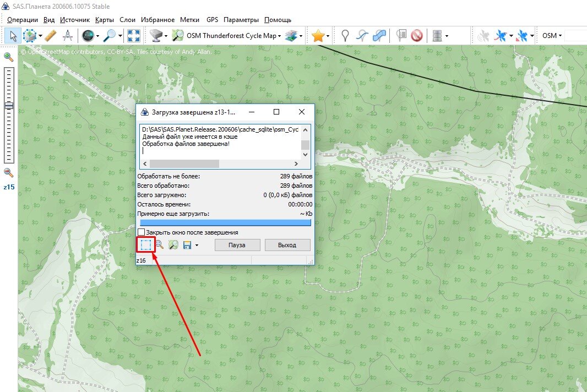The width and height of the screenshot is (587, 392).
Task: Select the ruler distance measurement tool
Action: click(x=51, y=36)
